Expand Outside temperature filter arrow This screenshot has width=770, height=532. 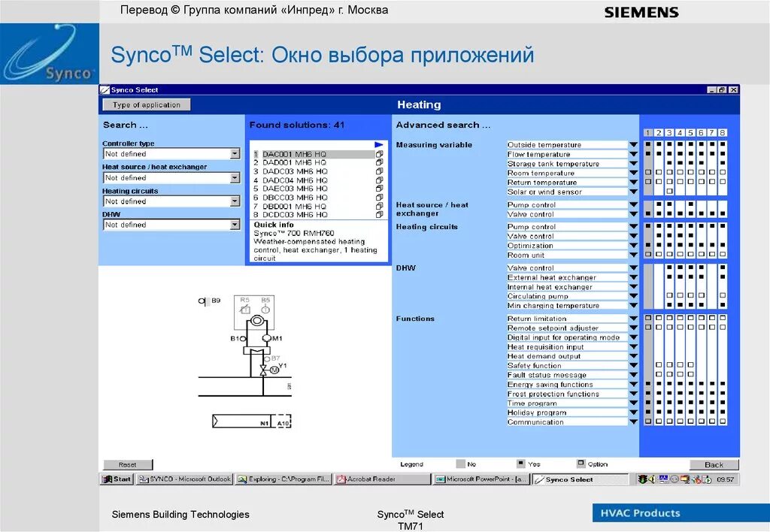coord(633,145)
